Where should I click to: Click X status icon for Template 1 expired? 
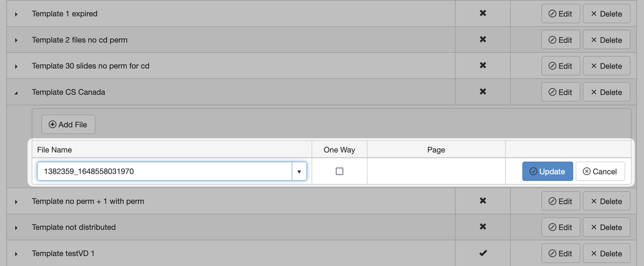pos(483,13)
